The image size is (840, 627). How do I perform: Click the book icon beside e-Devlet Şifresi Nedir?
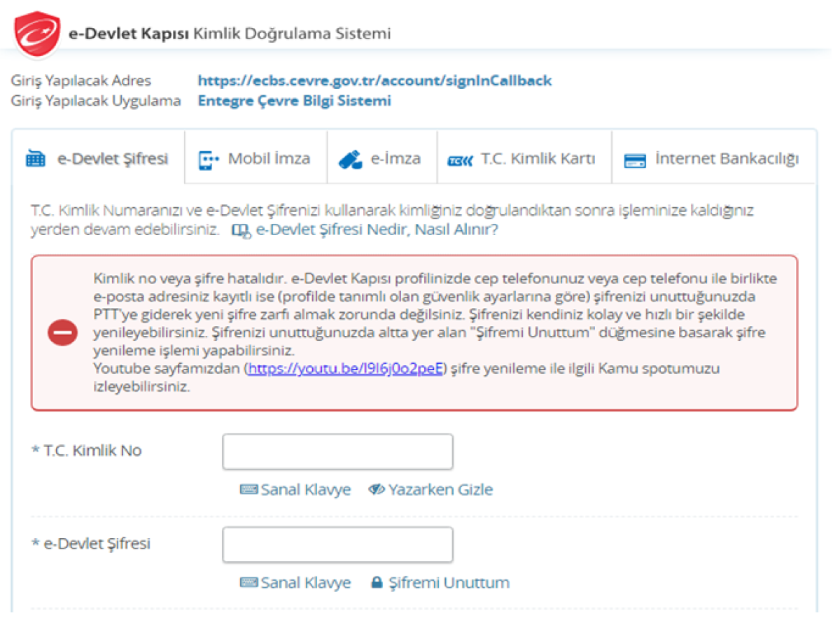pyautogui.click(x=240, y=230)
